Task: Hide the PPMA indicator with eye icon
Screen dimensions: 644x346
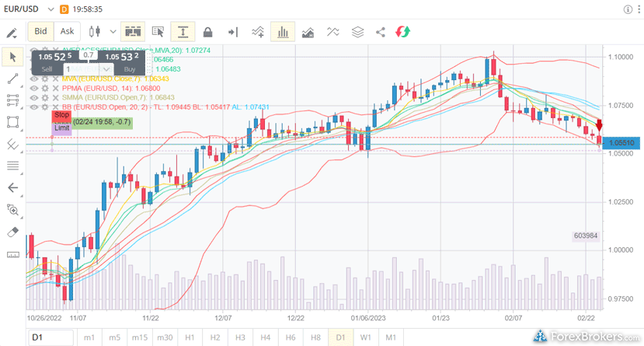Action: pos(33,88)
